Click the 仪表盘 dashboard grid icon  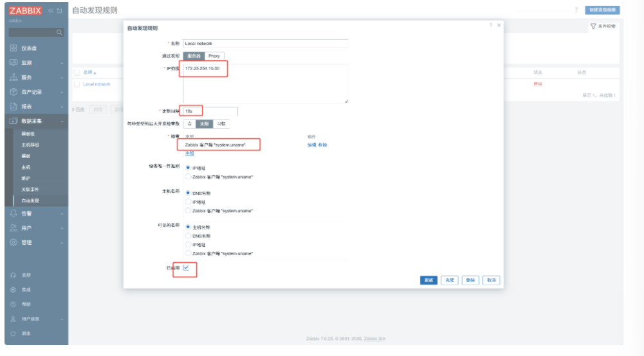pos(14,48)
